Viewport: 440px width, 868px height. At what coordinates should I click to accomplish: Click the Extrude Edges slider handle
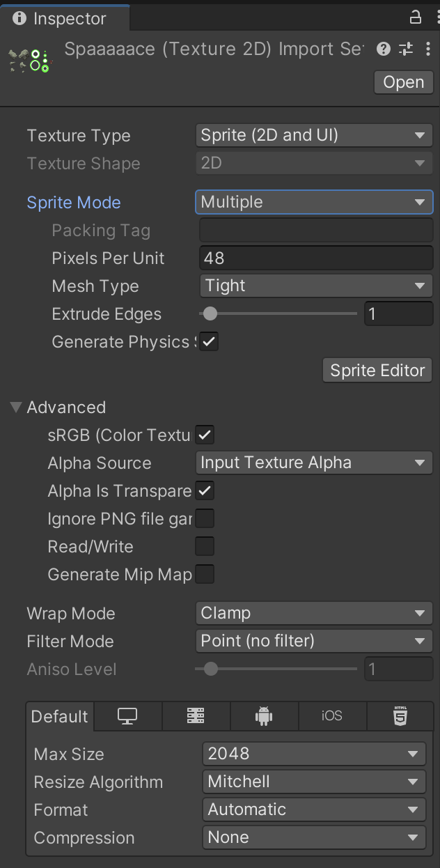210,314
